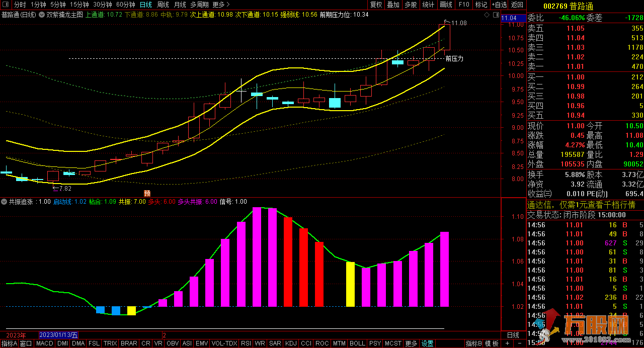Open the 通达信 千档行情 promo link
The width and height of the screenshot is (644, 348).
(x=581, y=205)
